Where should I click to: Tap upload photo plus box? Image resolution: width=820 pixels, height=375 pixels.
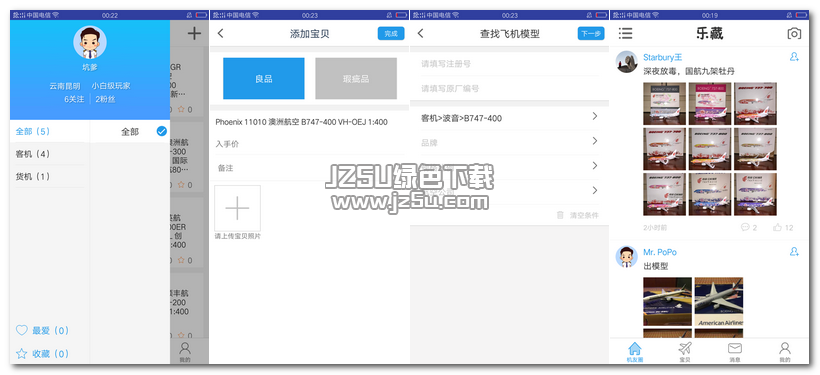pyautogui.click(x=237, y=208)
